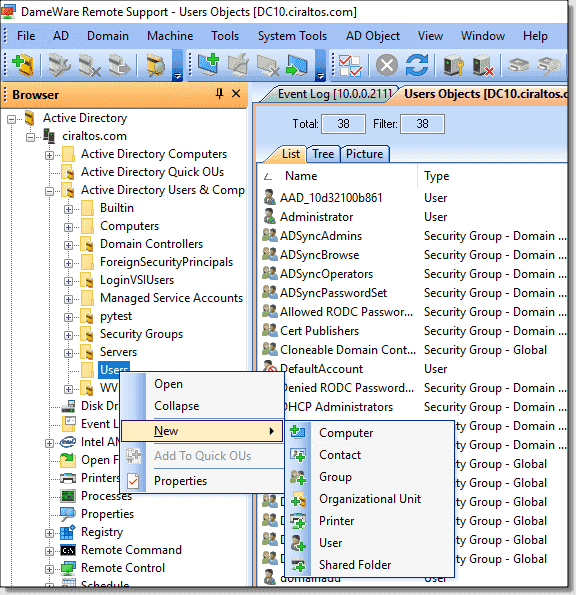Open the Help menu
This screenshot has width=576, height=595.
(x=535, y=36)
